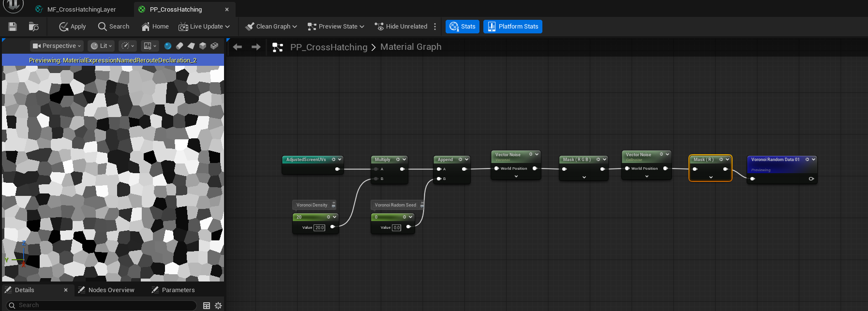
Task: Select the sphere preview mesh icon
Action: coord(168,46)
